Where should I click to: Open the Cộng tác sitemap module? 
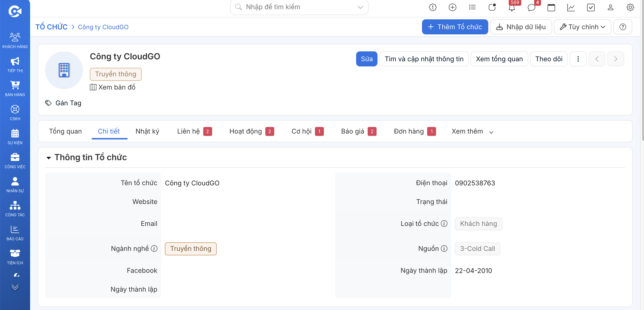point(15,209)
